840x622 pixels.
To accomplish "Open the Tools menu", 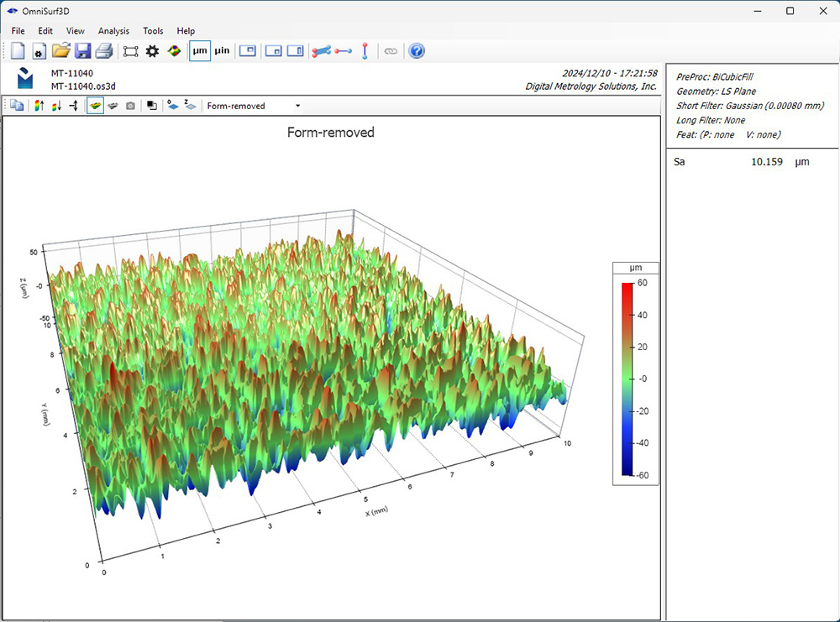I will 153,30.
